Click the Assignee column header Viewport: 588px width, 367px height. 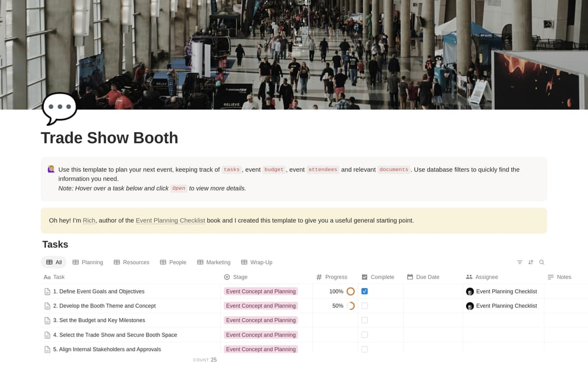[x=482, y=277]
